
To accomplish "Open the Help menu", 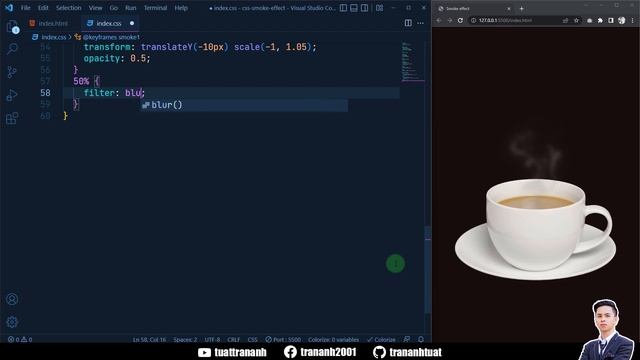I will click(181, 8).
